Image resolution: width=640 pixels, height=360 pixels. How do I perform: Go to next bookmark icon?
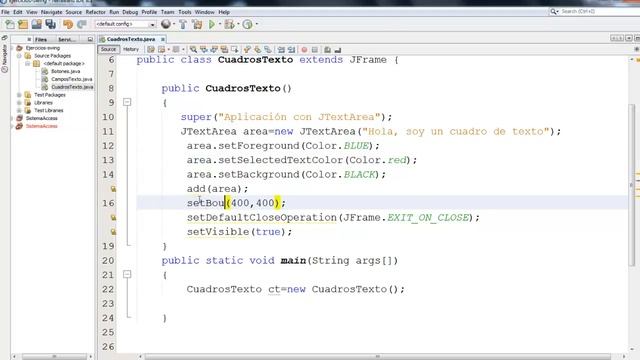pos(257,50)
